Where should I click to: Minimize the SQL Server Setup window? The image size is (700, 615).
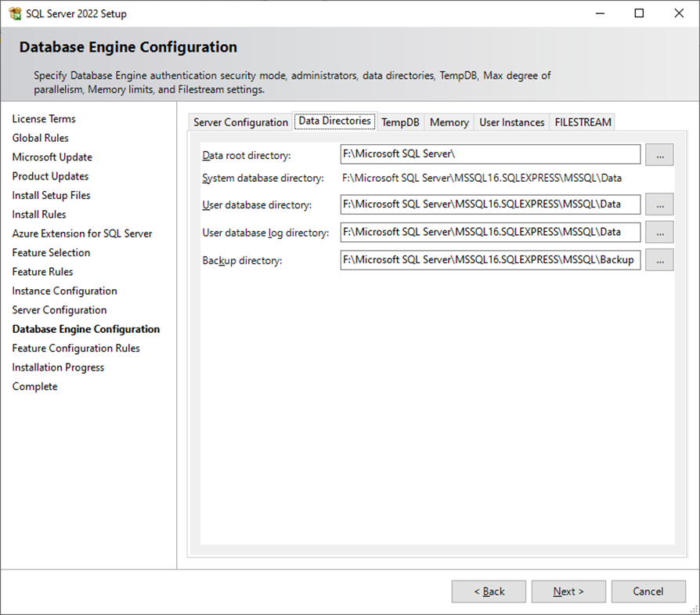coord(600,13)
